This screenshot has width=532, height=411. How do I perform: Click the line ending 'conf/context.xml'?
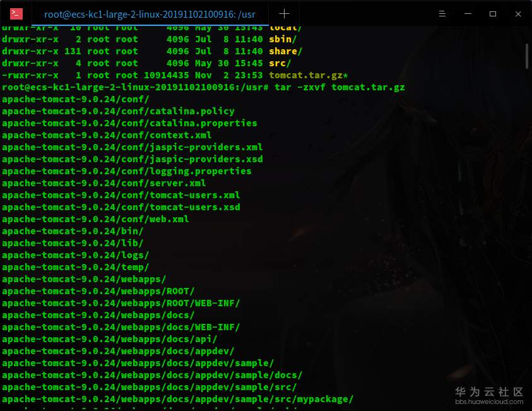(x=107, y=135)
